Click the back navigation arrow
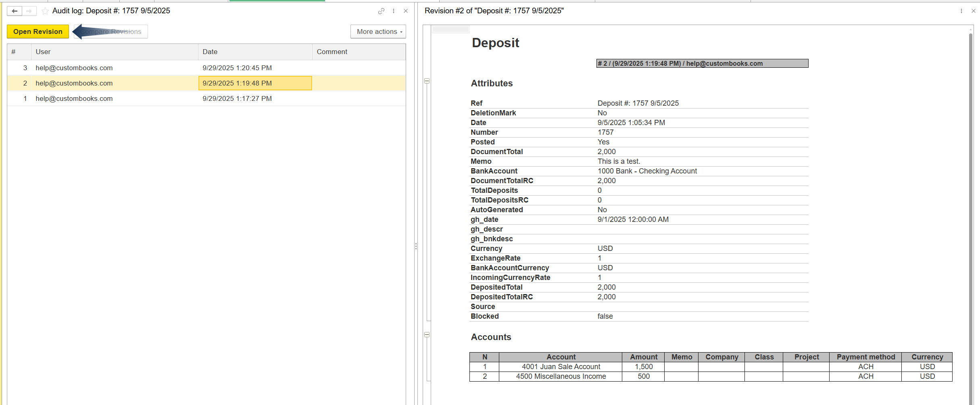 15,11
